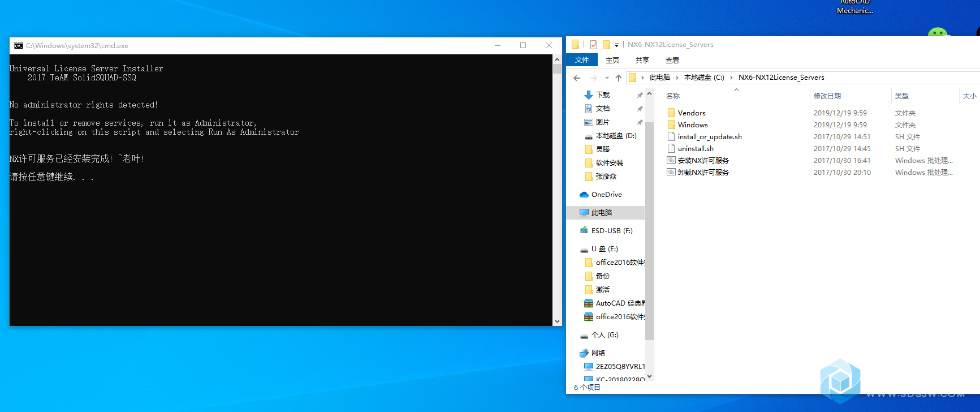
Task: Click NX6-NX12License_Servers breadcrumb segment
Action: pyautogui.click(x=781, y=78)
